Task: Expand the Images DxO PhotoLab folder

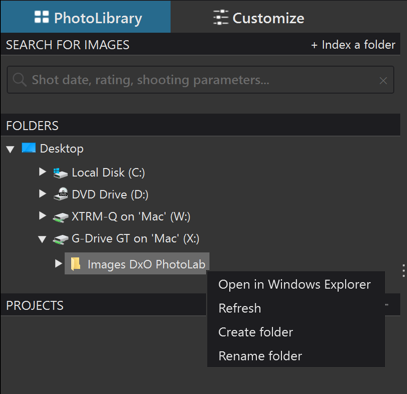Action: coord(58,264)
